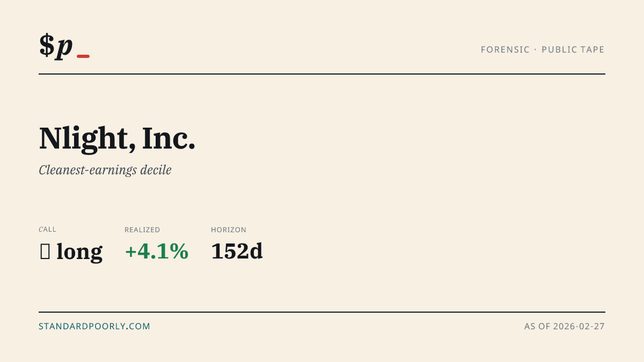Viewport: 644px width, 362px height.
Task: Click the dollar sign in the logo
Action: [47, 45]
